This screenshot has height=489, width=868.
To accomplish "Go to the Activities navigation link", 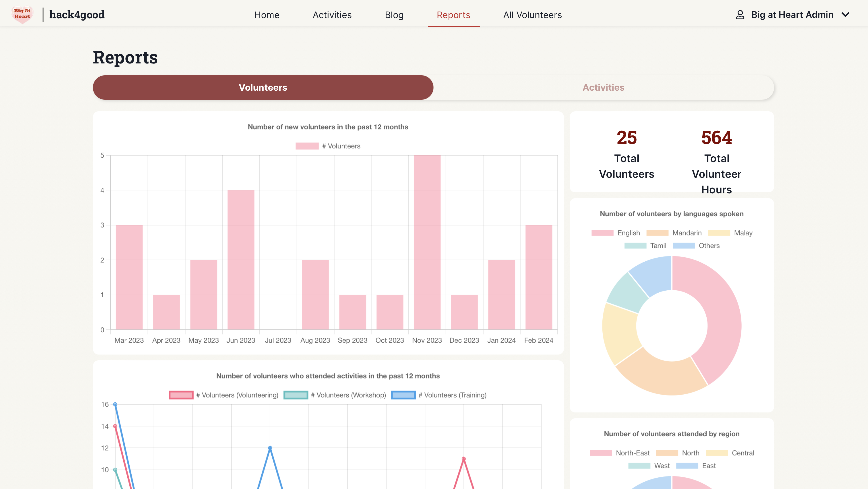I will (332, 15).
